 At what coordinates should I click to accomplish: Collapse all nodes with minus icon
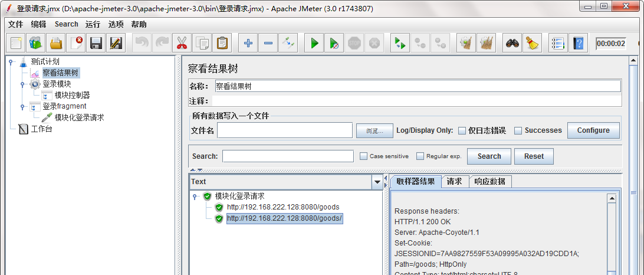(x=268, y=42)
